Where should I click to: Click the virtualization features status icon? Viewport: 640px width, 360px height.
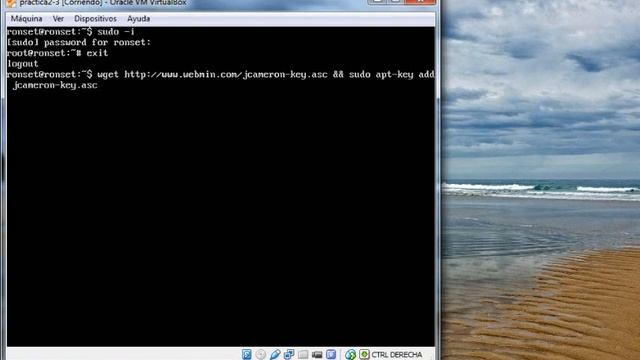pos(331,354)
